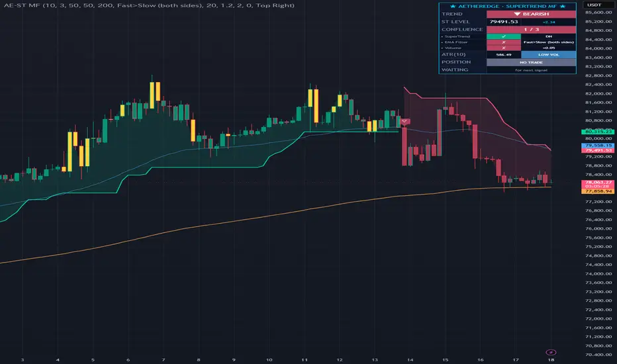Click the red 78,063.27 current price label
Viewport: 617px width, 364px height.
point(598,183)
